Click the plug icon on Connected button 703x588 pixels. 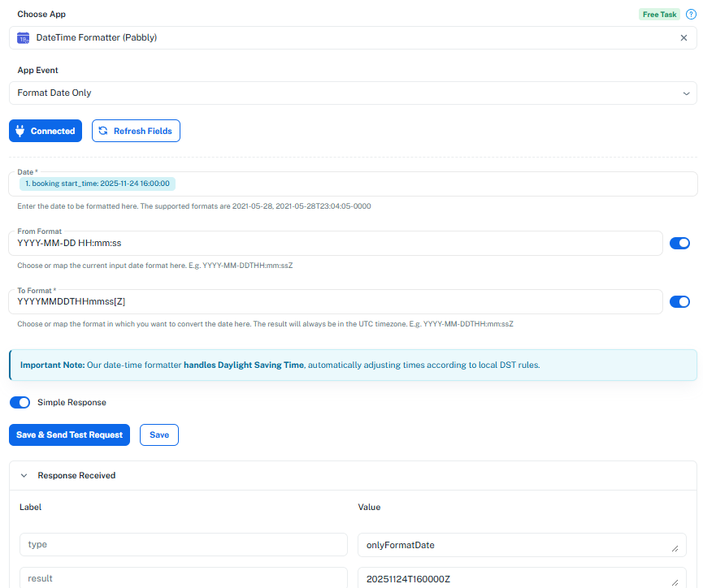pyautogui.click(x=20, y=131)
